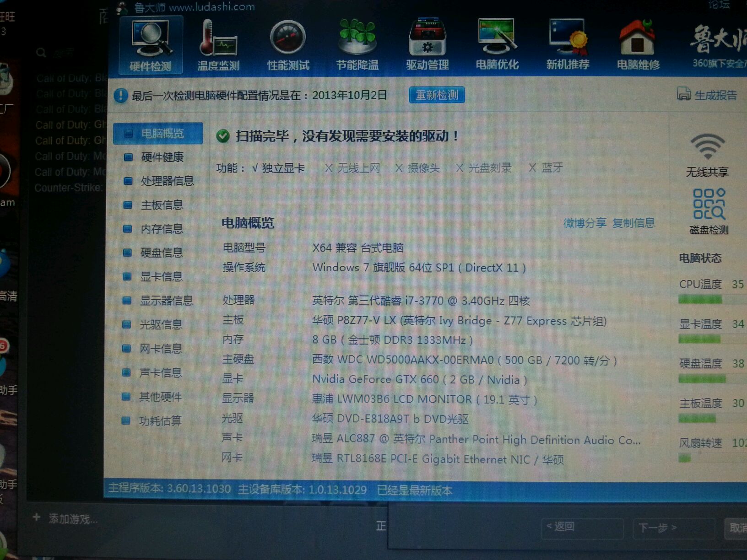Viewport: 747px width, 560px height.
Task: Click the graphics card value Nvidia GeForce GTX 660
Action: [x=420, y=379]
